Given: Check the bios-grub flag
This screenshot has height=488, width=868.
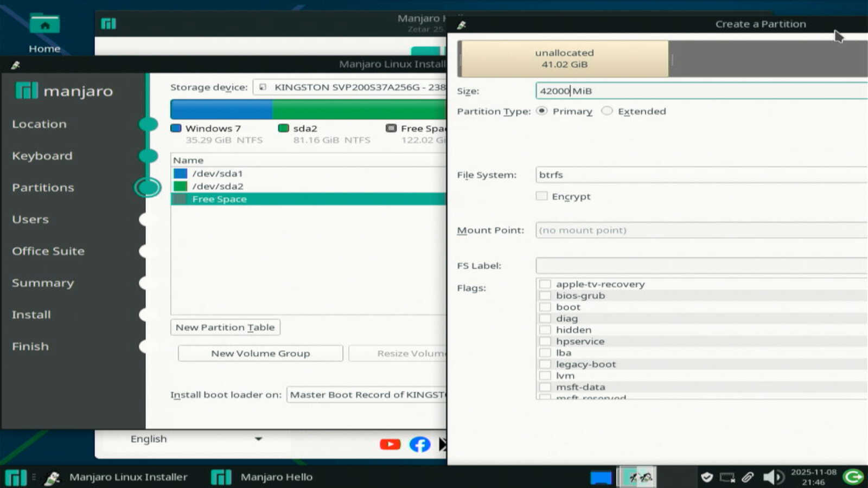Looking at the screenshot, I should coord(545,296).
